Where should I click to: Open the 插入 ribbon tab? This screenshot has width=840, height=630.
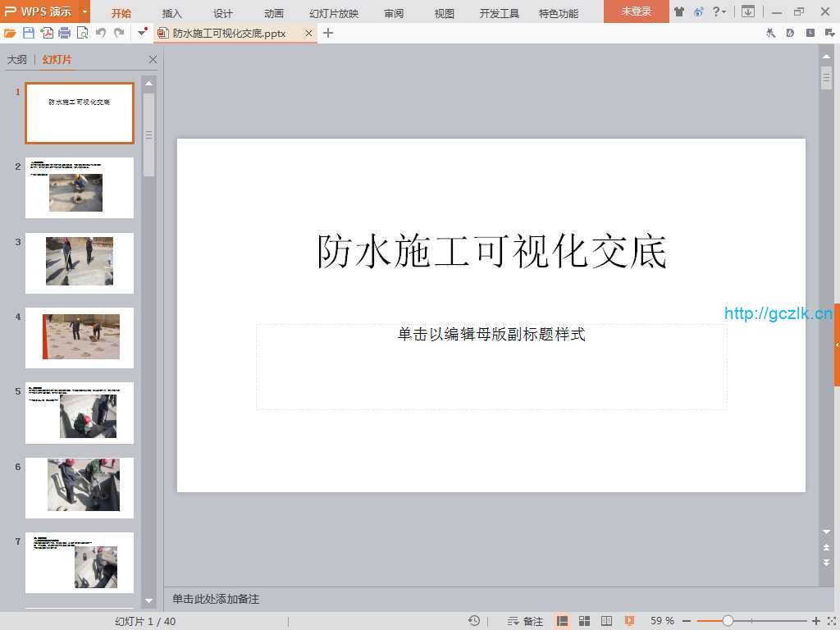172,13
